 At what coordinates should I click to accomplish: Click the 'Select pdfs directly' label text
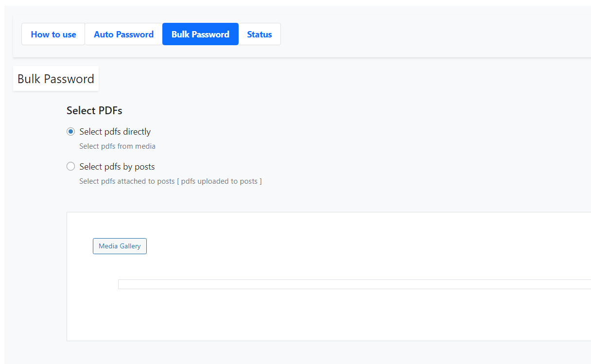(x=115, y=131)
